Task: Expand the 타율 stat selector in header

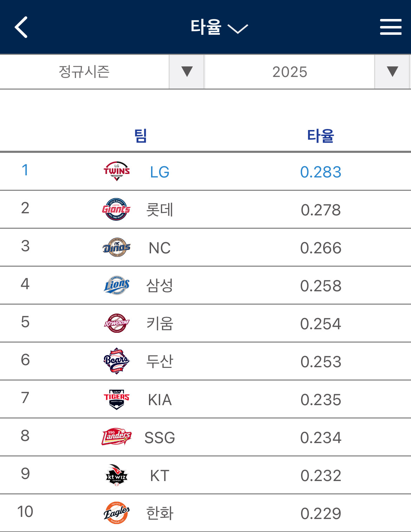Action: point(219,27)
